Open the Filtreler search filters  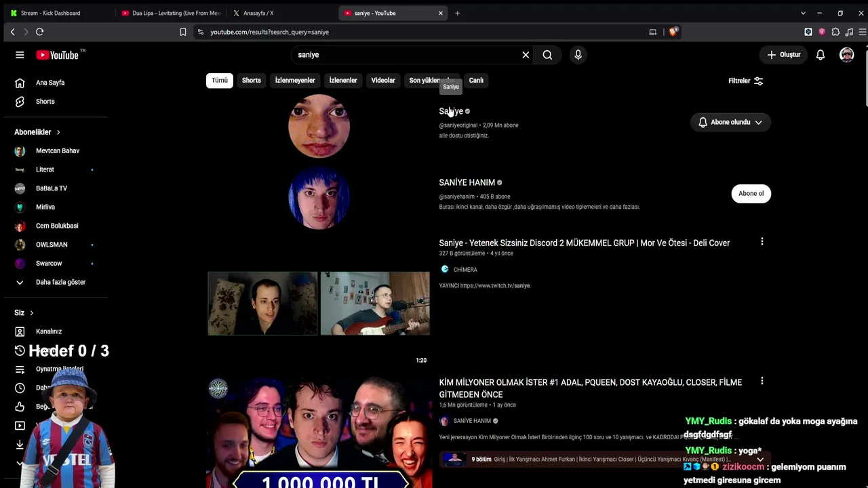746,81
